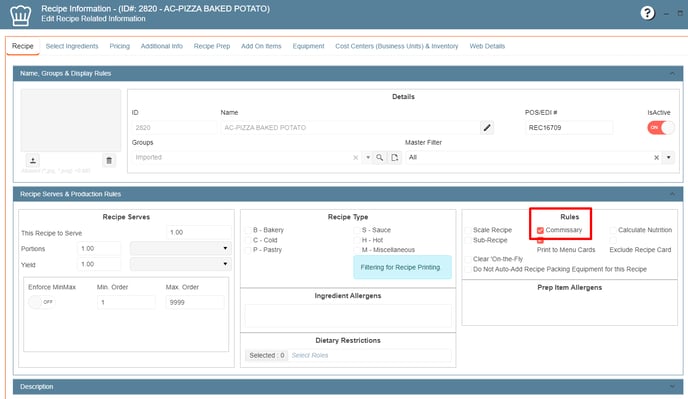Click the Yield value field
The height and width of the screenshot is (399, 688).
click(99, 264)
